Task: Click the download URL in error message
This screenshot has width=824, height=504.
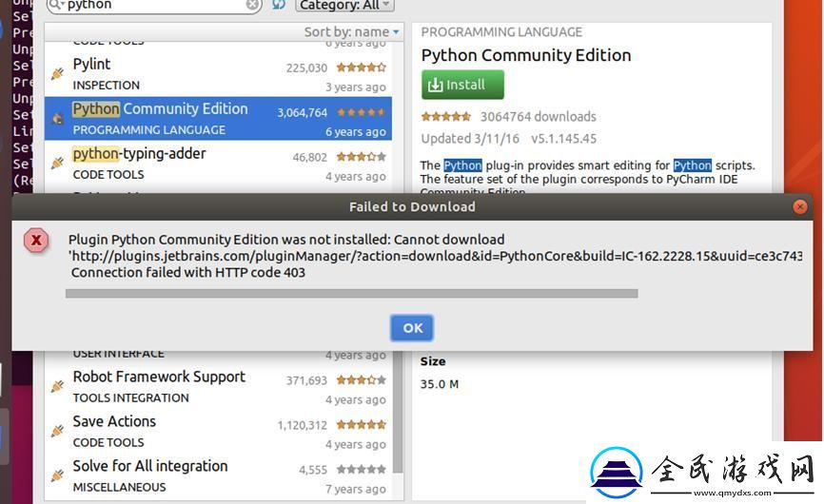Action: point(436,256)
